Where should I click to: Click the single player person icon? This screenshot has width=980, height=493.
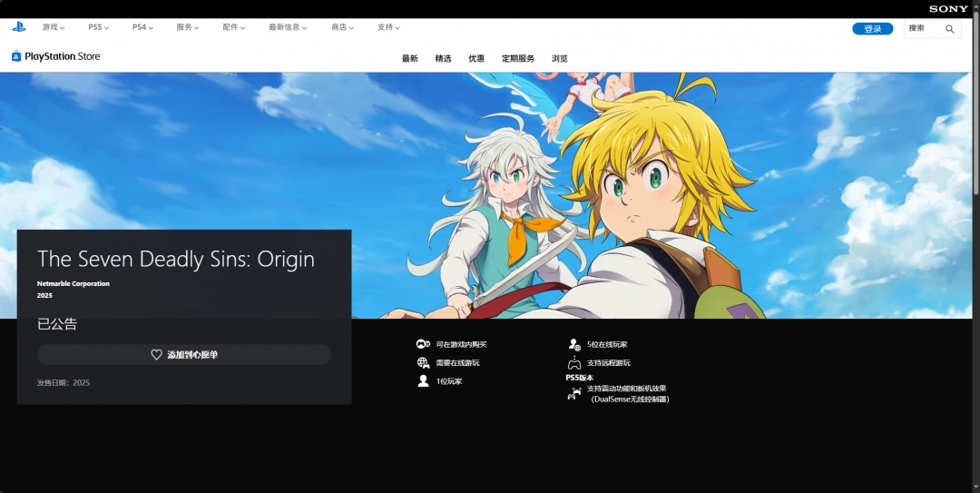tap(423, 381)
